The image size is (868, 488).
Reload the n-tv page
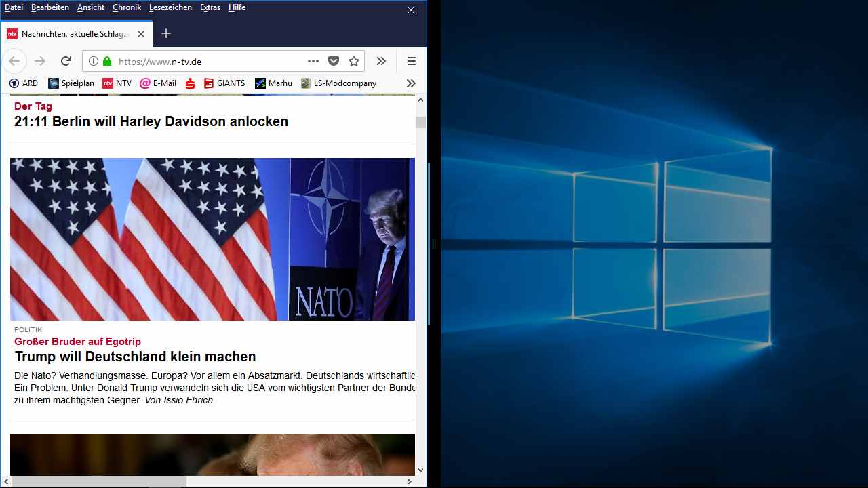click(x=66, y=61)
